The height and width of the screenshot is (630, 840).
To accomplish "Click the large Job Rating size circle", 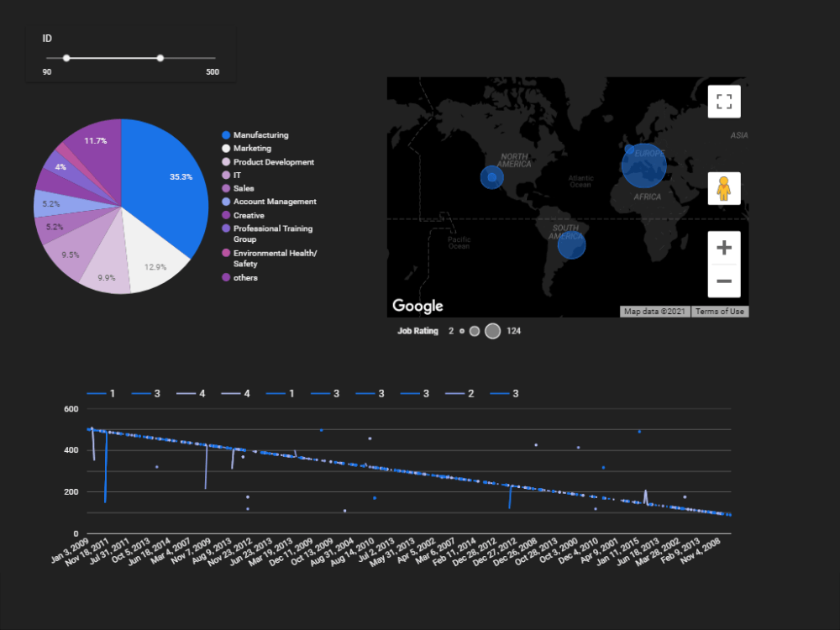I will pos(493,331).
